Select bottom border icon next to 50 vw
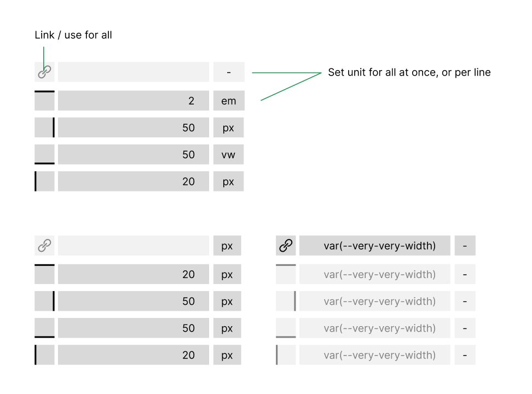The width and height of the screenshot is (532, 394). (44, 154)
